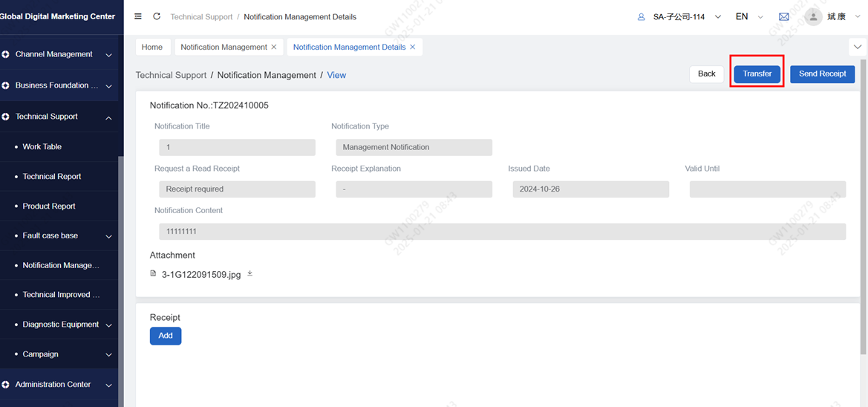Open Technical Report in the sidebar
The image size is (868, 407).
pyautogui.click(x=52, y=177)
